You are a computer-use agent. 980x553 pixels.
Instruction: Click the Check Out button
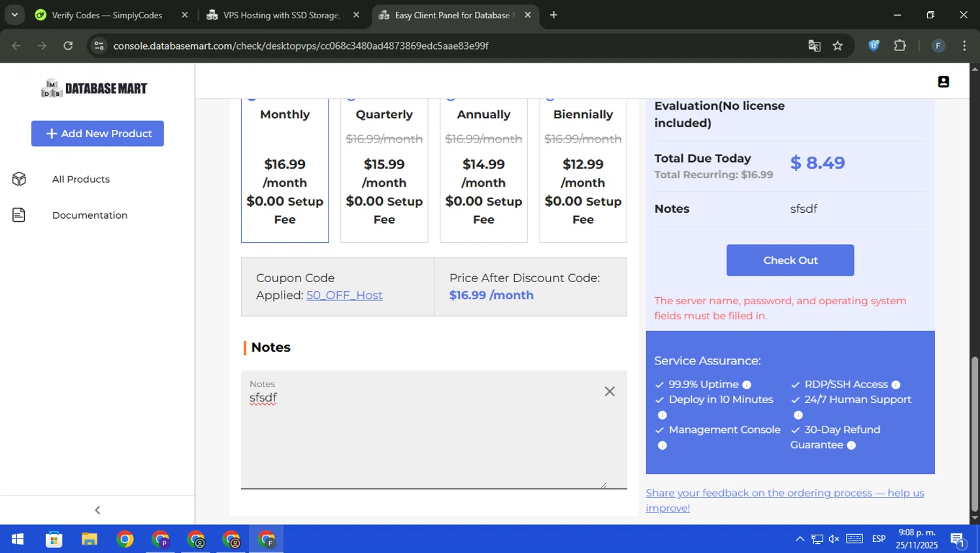point(790,260)
